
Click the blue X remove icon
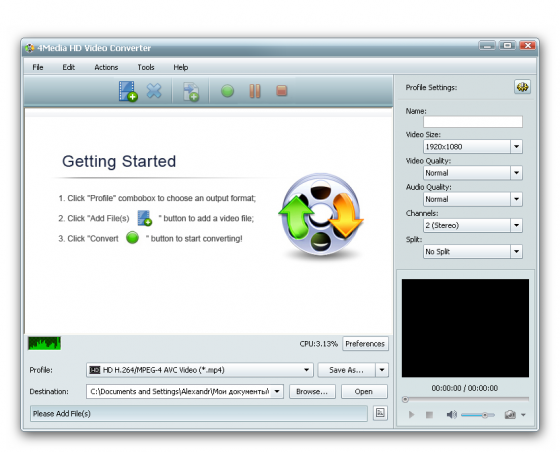point(154,91)
